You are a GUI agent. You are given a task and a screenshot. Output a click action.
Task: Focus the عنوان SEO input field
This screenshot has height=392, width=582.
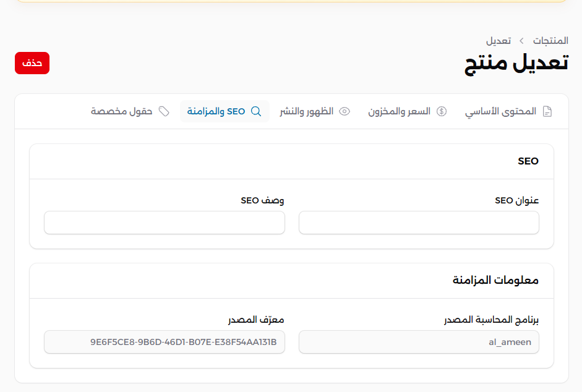tap(419, 223)
